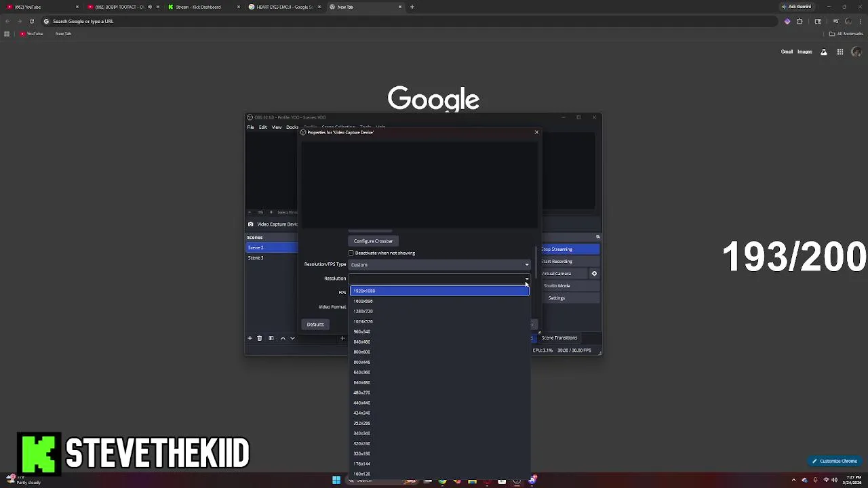The width and height of the screenshot is (868, 488).
Task: Select 440x440 resolution entry
Action: coord(439,403)
